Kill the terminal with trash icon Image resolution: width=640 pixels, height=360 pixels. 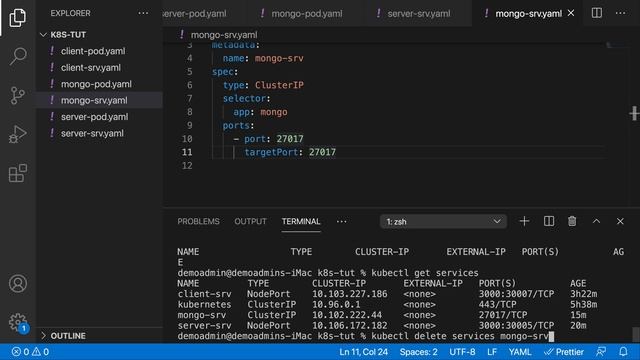[x=572, y=221]
